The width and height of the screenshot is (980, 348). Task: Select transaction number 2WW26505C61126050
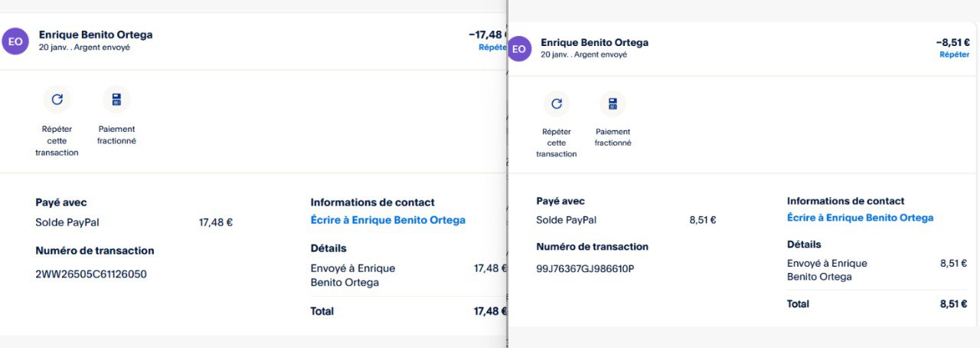(91, 274)
